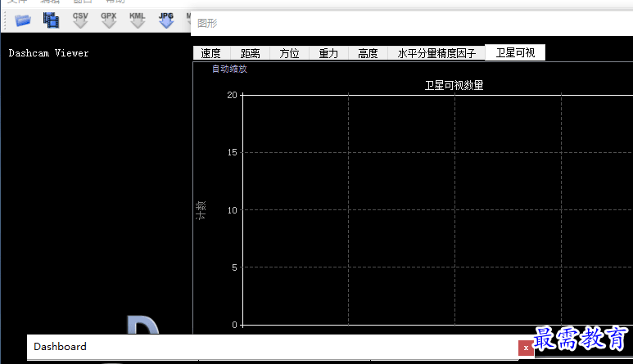The image size is (633, 364).
Task: Export data using the CSV icon
Action: 80,20
